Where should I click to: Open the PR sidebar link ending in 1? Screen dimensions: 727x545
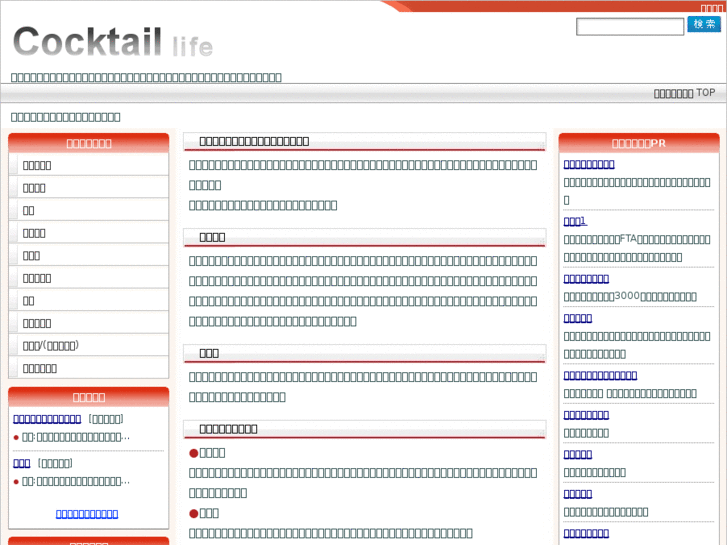(575, 221)
